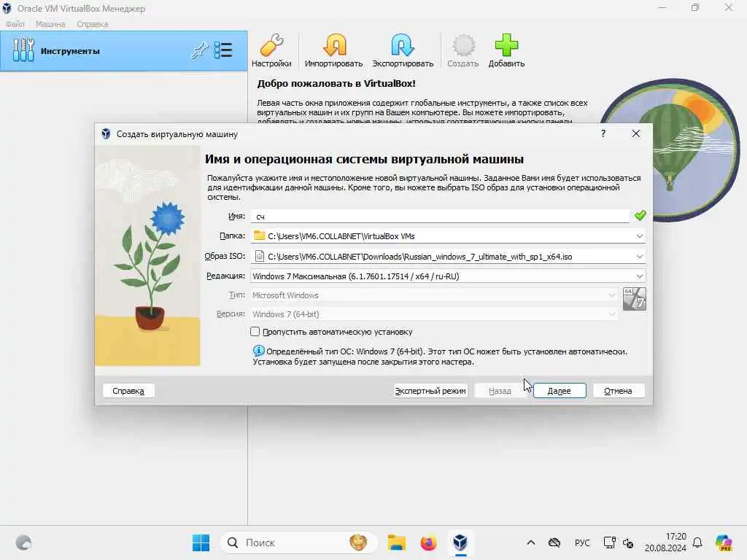This screenshot has width=747, height=560.
Task: Close the Создать виртуальную машину dialog
Action: (x=636, y=134)
